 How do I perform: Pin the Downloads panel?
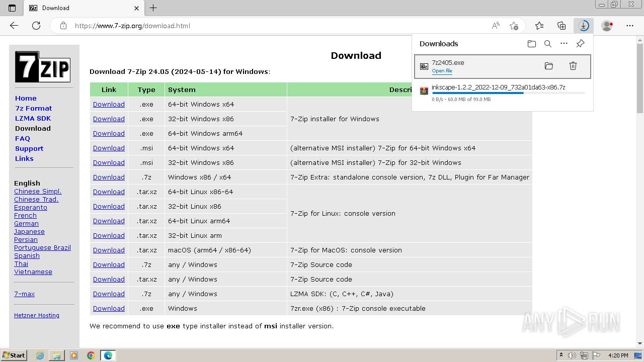580,44
